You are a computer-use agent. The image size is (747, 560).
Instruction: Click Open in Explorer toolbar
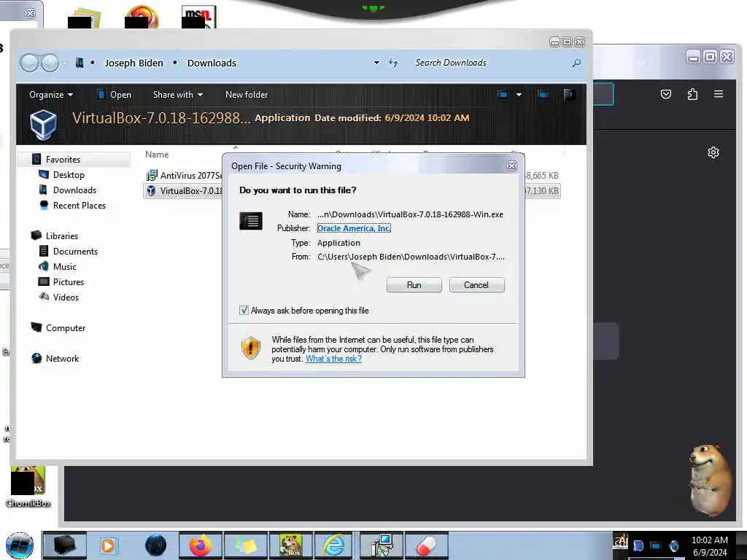click(x=114, y=95)
